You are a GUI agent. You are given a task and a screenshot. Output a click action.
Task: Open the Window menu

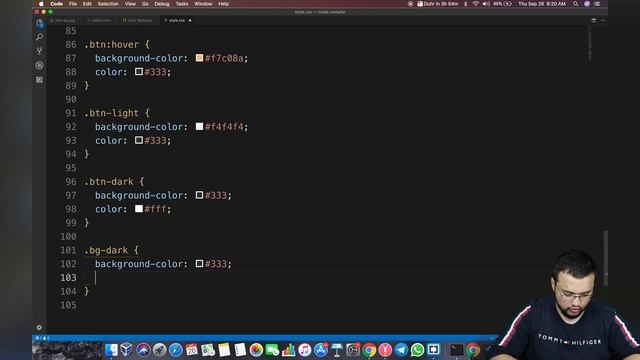tap(203, 4)
